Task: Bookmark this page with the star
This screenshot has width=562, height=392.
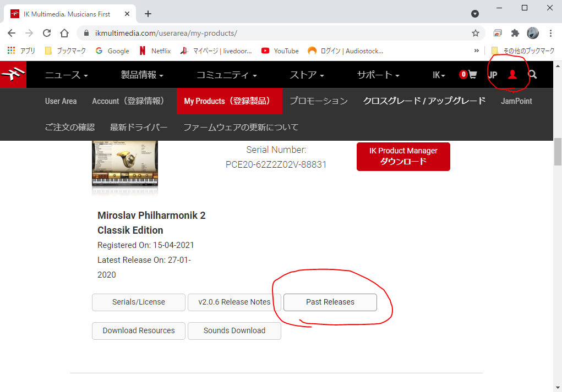Action: pyautogui.click(x=475, y=34)
